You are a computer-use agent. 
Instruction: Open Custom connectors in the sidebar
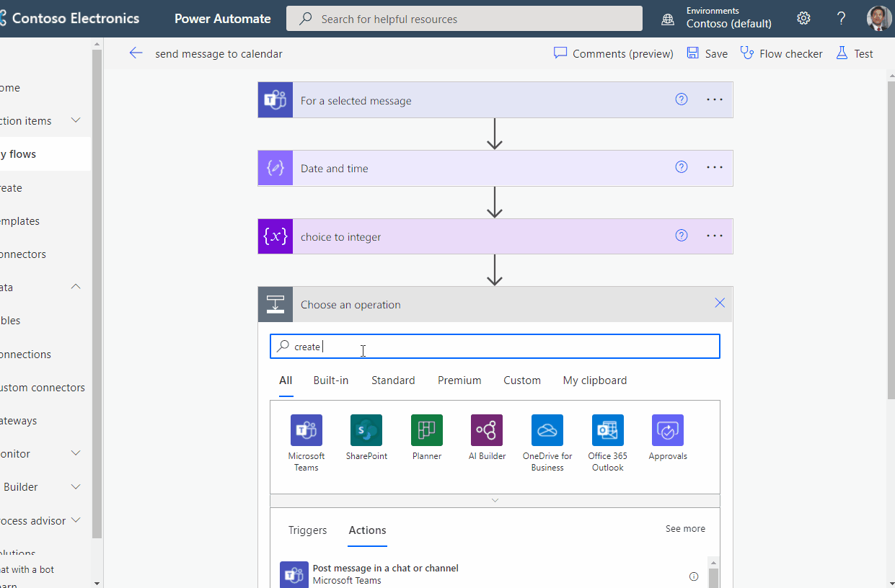click(x=43, y=388)
